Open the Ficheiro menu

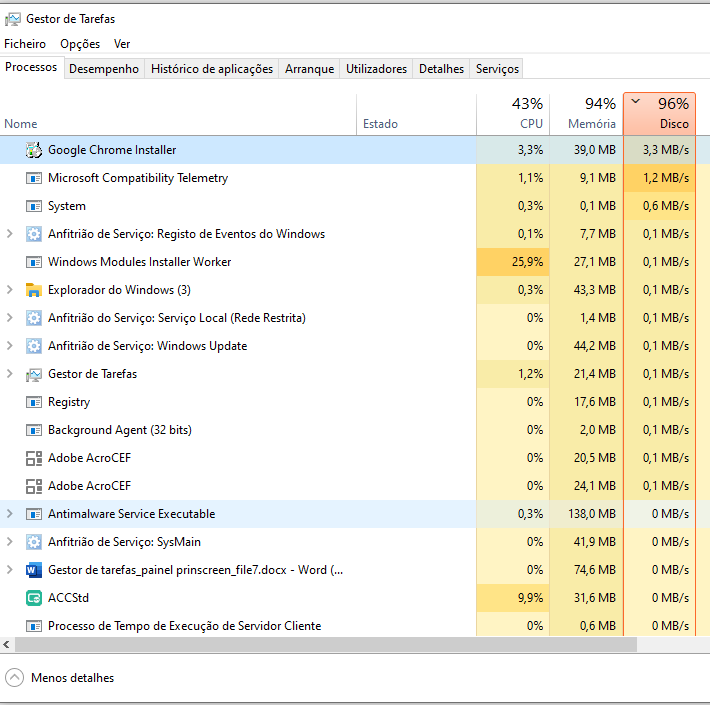pos(25,44)
